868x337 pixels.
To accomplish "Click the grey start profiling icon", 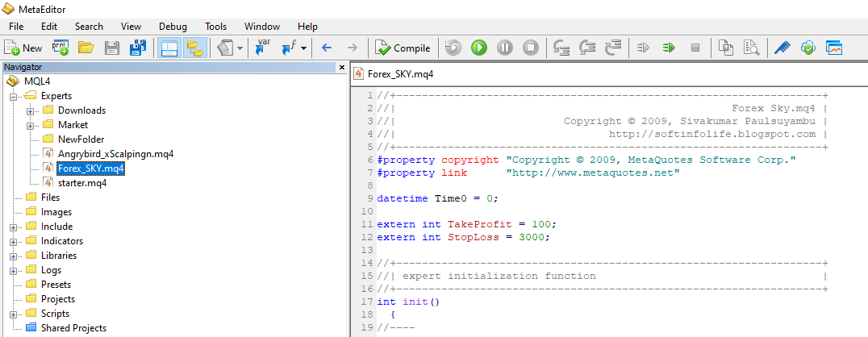I will pyautogui.click(x=643, y=48).
